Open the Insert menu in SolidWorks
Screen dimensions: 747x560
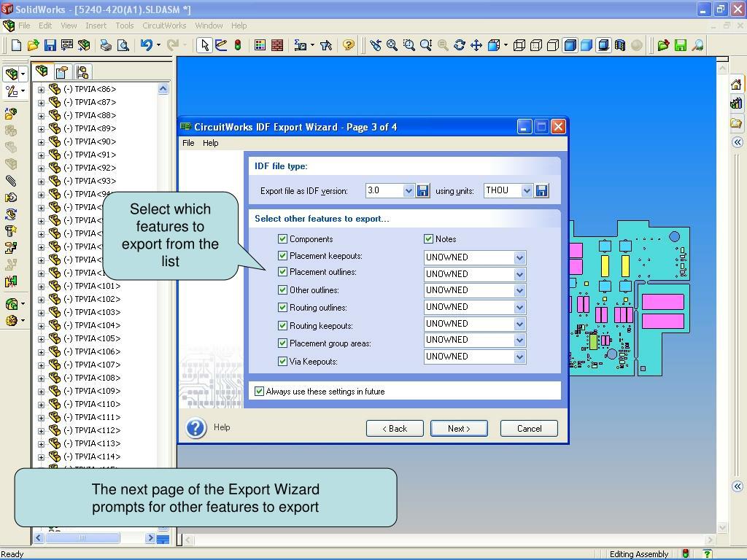pyautogui.click(x=96, y=26)
